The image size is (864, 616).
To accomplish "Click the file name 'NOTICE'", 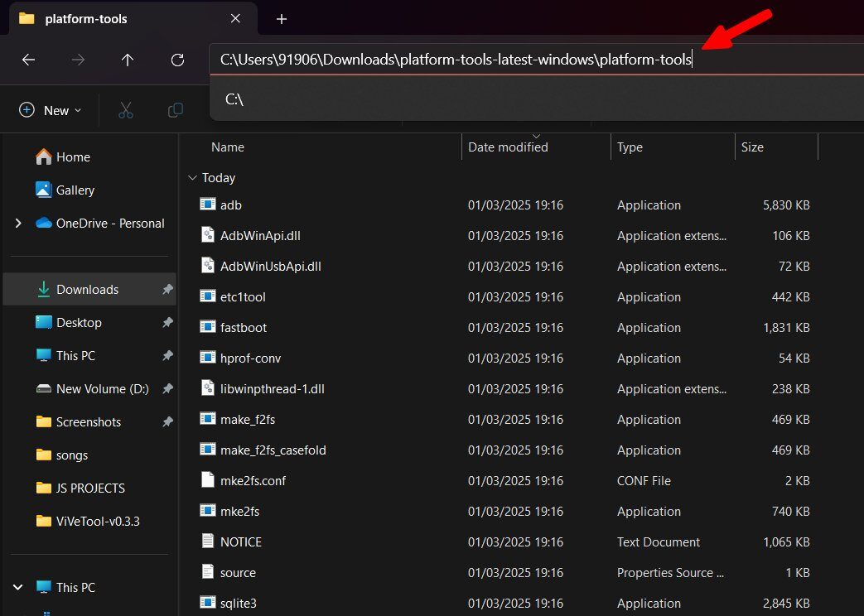I will (x=241, y=541).
